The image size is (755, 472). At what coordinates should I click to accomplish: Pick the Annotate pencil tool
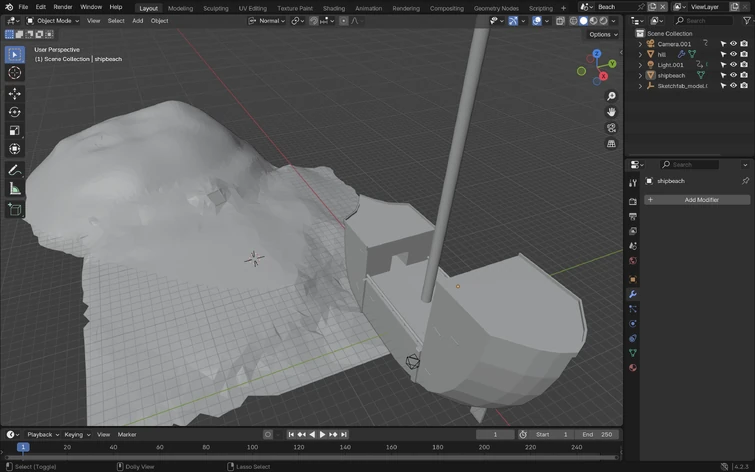[x=15, y=170]
